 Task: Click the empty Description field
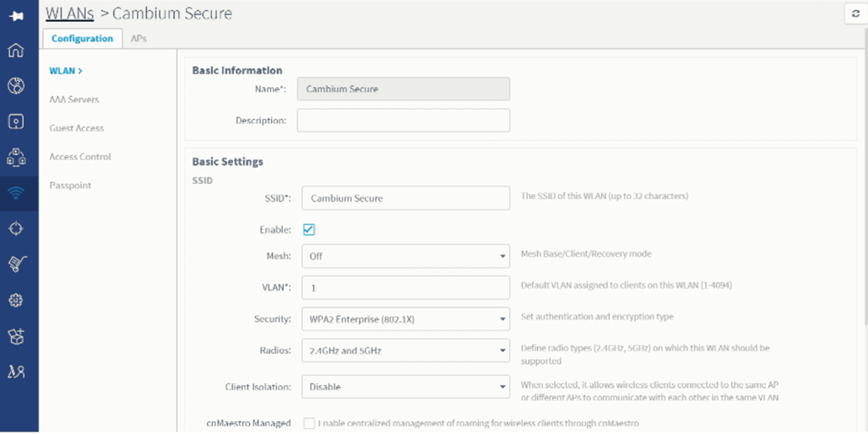point(404,120)
